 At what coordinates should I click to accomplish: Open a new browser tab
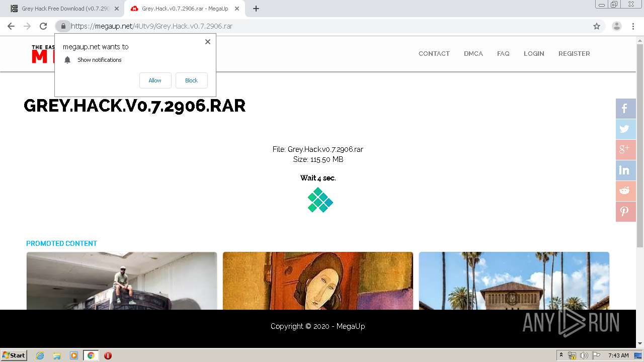click(256, 9)
